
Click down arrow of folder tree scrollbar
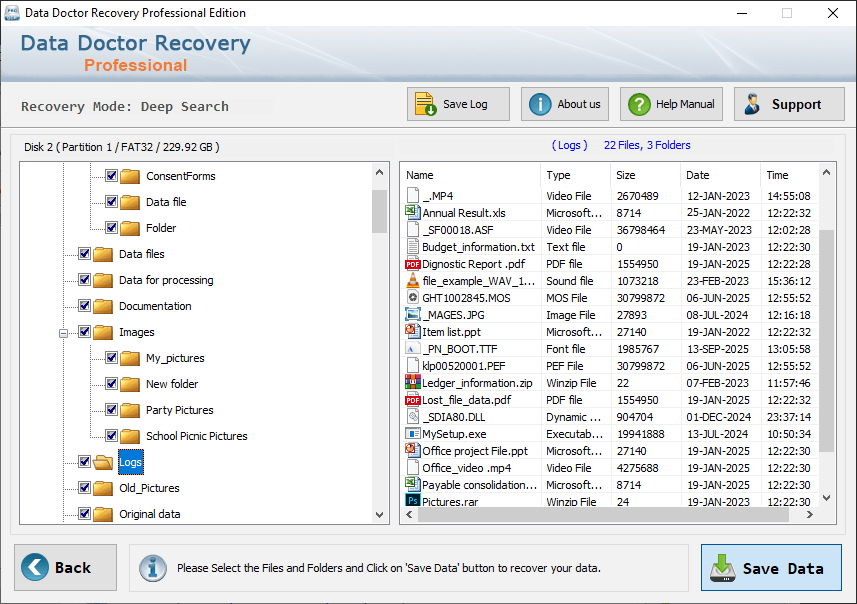pos(380,514)
